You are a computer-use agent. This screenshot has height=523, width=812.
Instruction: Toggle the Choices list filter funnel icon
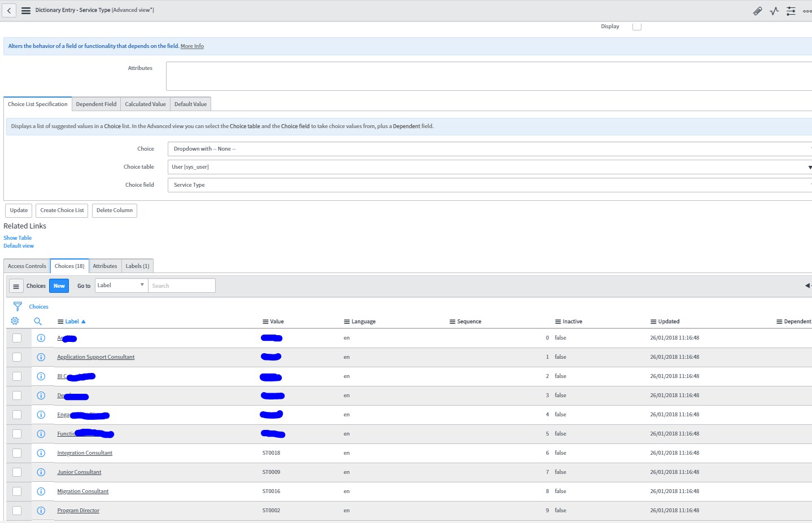tap(18, 306)
